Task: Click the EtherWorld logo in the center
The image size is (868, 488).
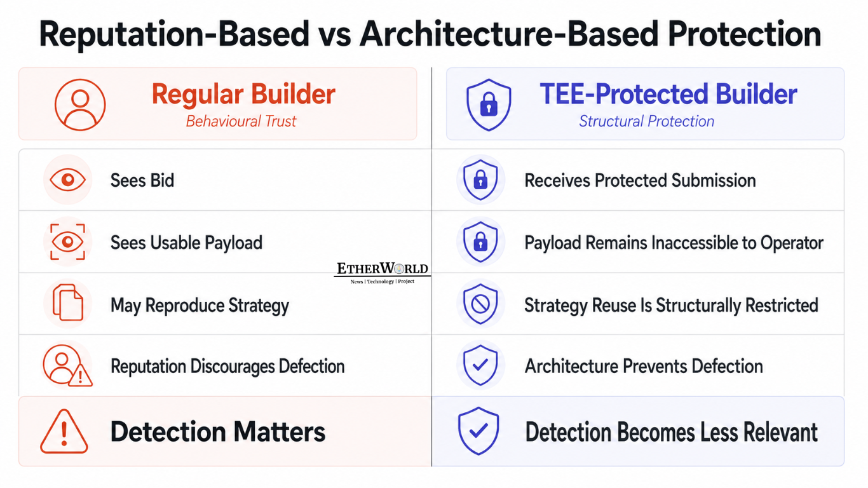Action: coord(383,272)
